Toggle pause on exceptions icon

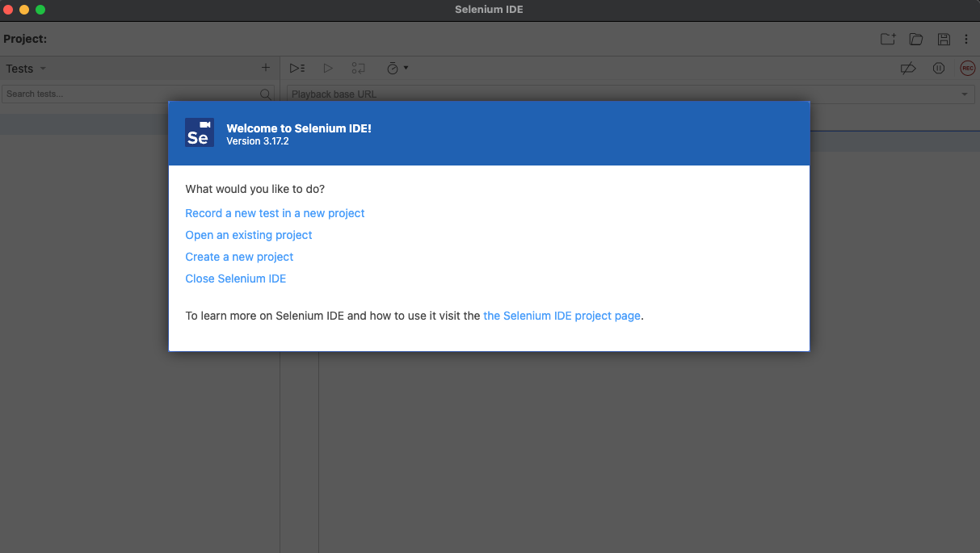[939, 69]
